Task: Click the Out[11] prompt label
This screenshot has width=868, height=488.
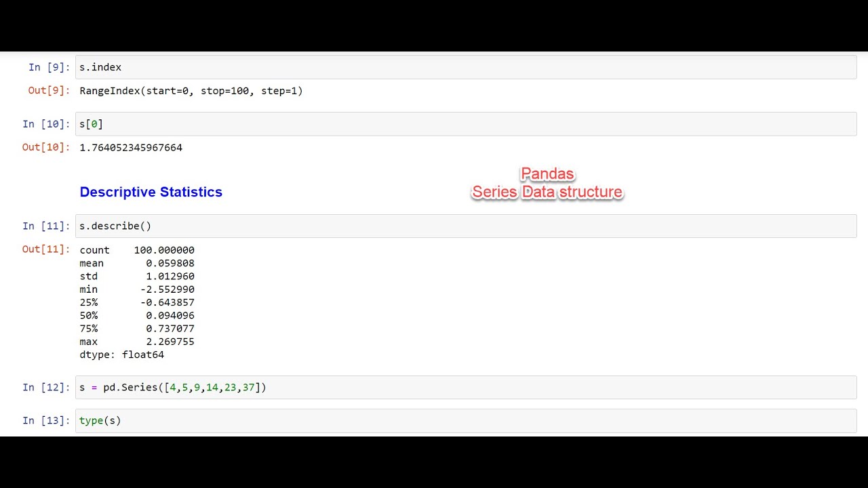Action: [46, 249]
